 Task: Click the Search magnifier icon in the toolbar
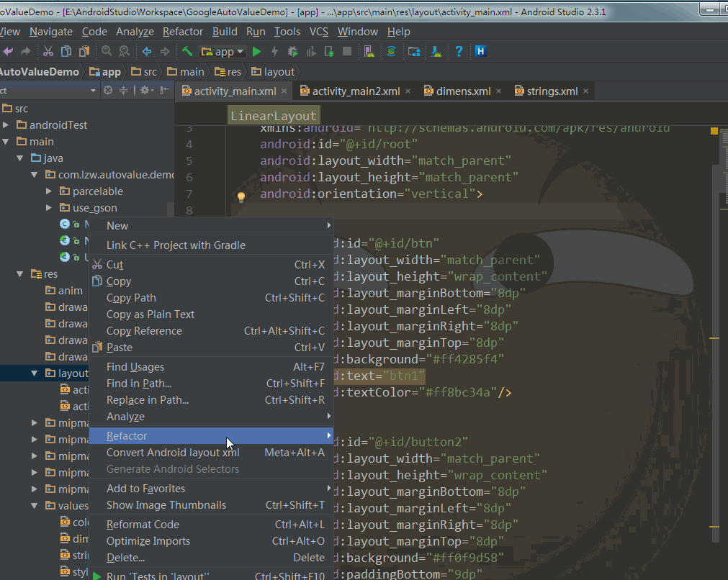[105, 51]
